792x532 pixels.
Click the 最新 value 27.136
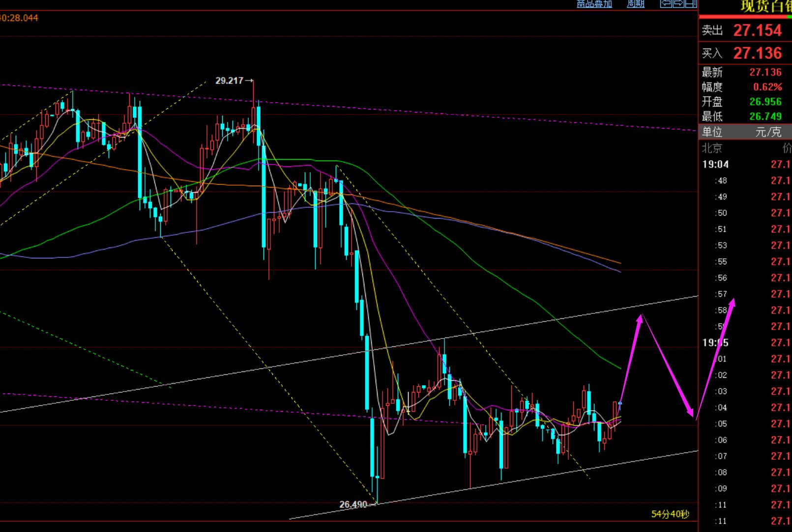coord(765,72)
